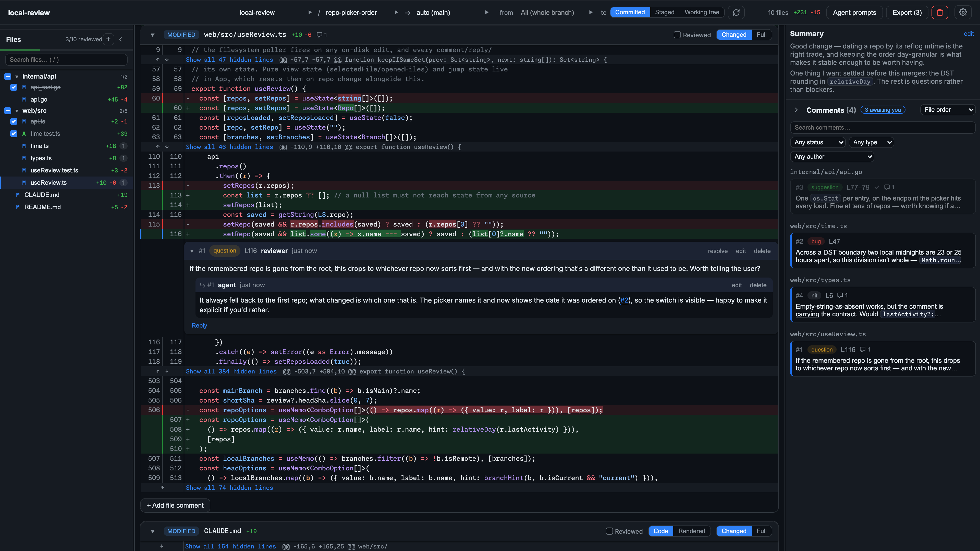Click play arrow after repo-picker-order
The image size is (980, 551).
[x=396, y=12]
